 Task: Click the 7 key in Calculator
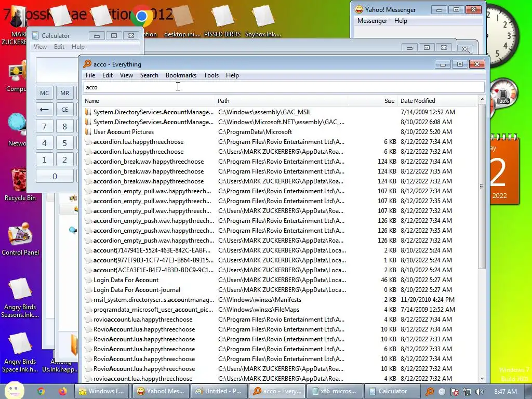[45, 126]
